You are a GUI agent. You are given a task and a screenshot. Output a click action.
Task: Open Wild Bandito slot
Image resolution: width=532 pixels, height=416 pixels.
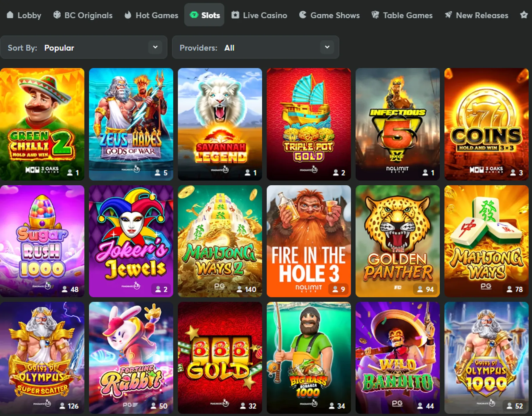398,358
